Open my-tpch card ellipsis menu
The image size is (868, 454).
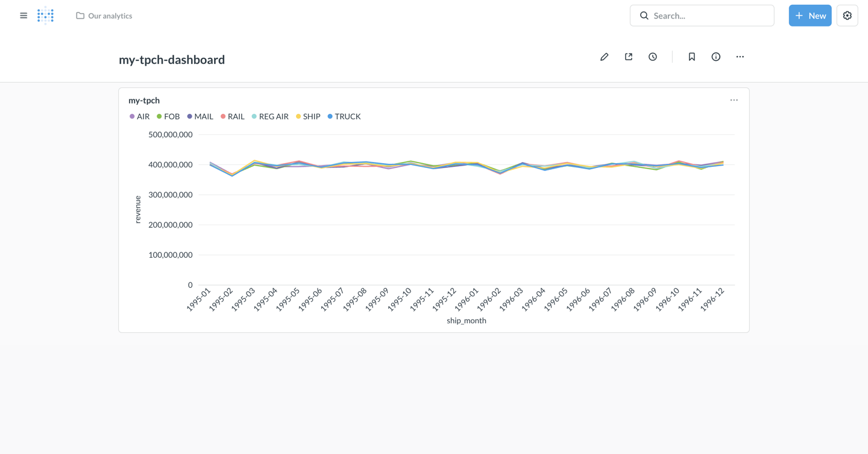click(x=734, y=100)
